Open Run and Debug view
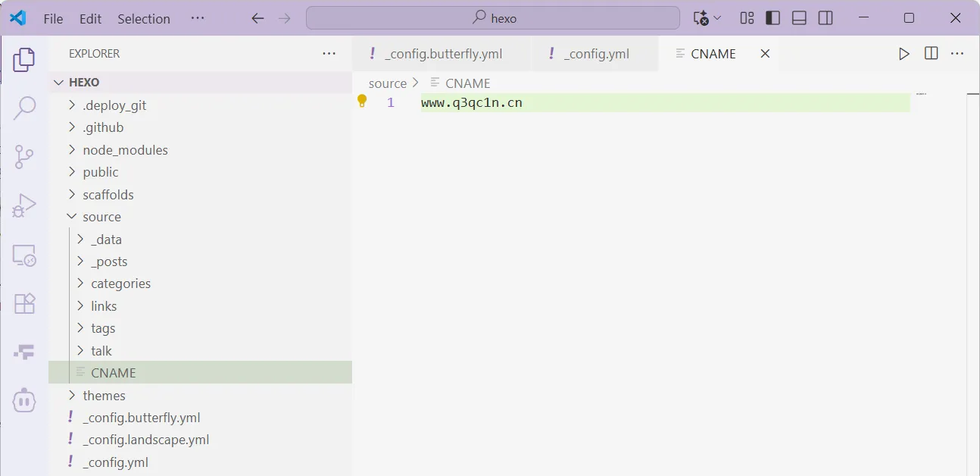The width and height of the screenshot is (980, 476). point(24,205)
